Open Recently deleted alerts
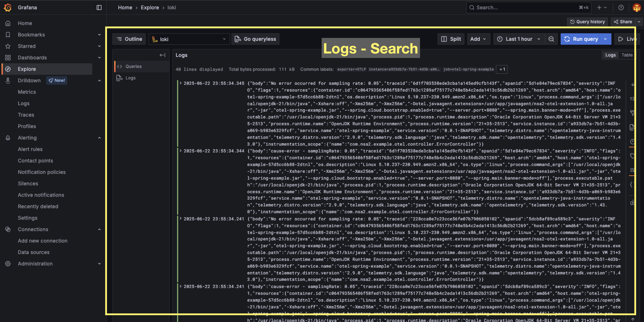 click(38, 206)
